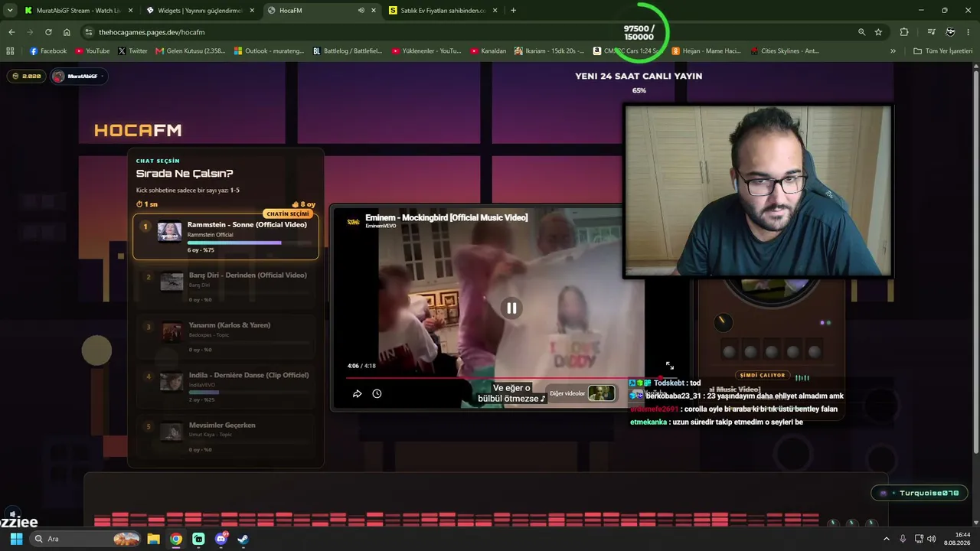
Task: Pause the Eminem Mockingbird video
Action: [x=511, y=308]
